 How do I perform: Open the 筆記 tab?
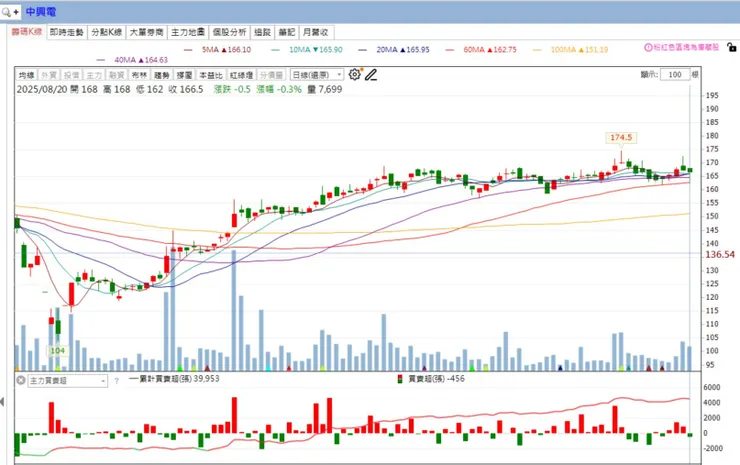coord(286,32)
